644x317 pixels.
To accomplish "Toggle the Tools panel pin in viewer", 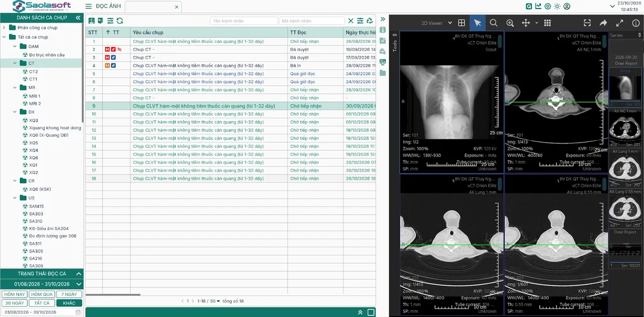I will [x=395, y=35].
